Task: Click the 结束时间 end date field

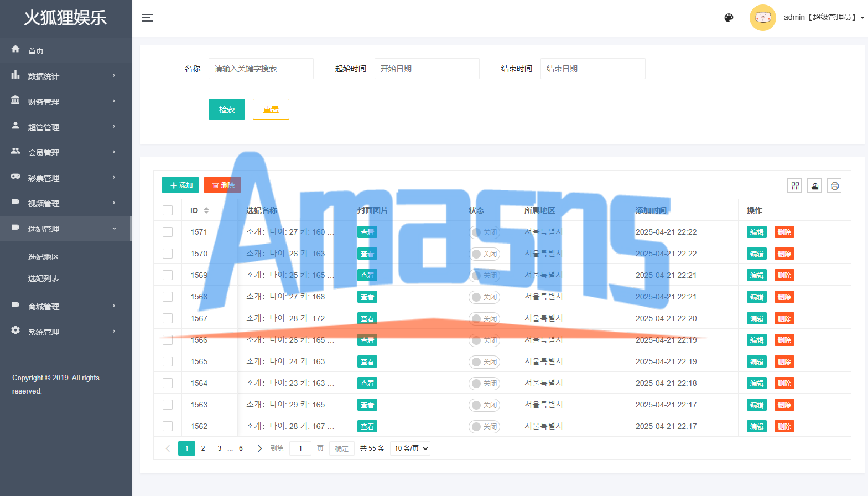Action: point(593,69)
